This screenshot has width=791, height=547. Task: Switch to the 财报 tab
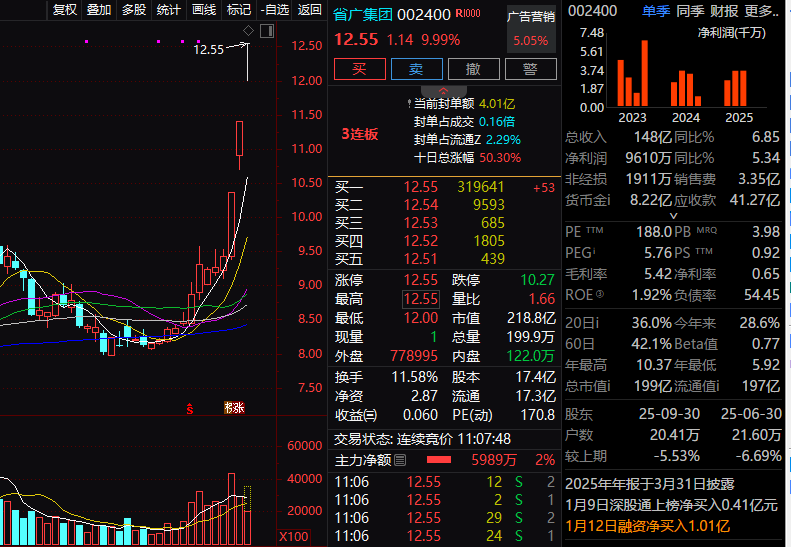[x=724, y=11]
